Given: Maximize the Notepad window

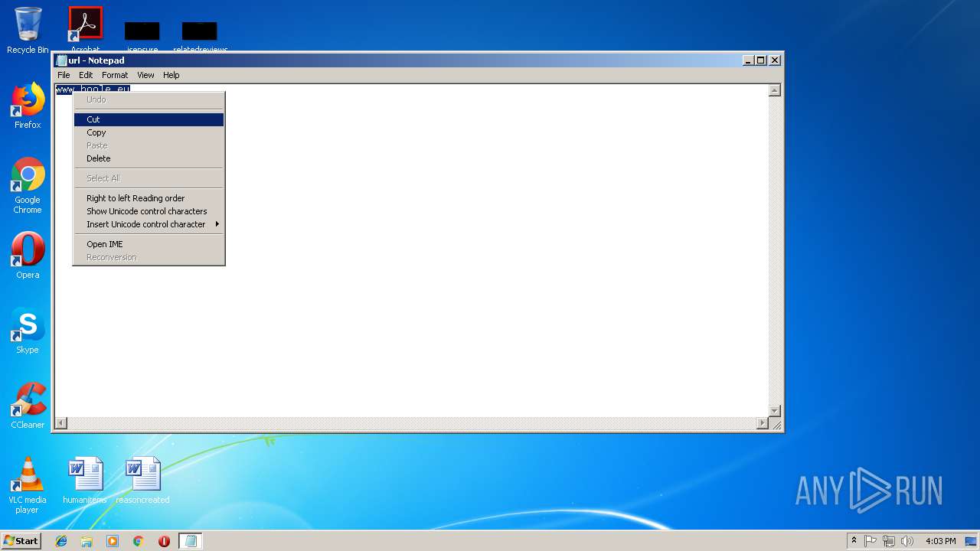Looking at the screenshot, I should click(x=760, y=60).
